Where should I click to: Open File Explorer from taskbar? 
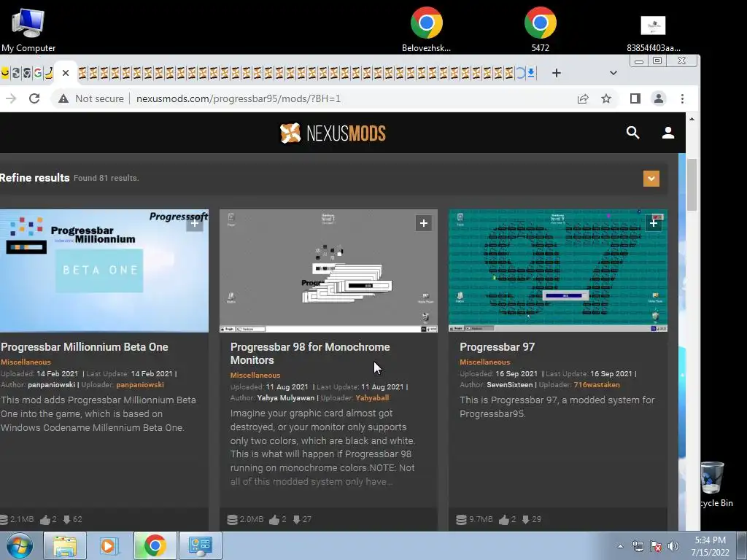click(65, 545)
